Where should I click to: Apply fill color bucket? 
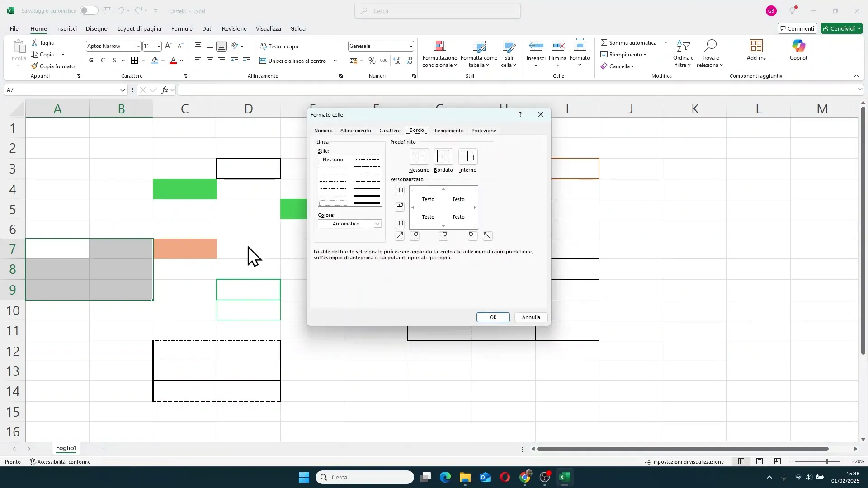[155, 61]
